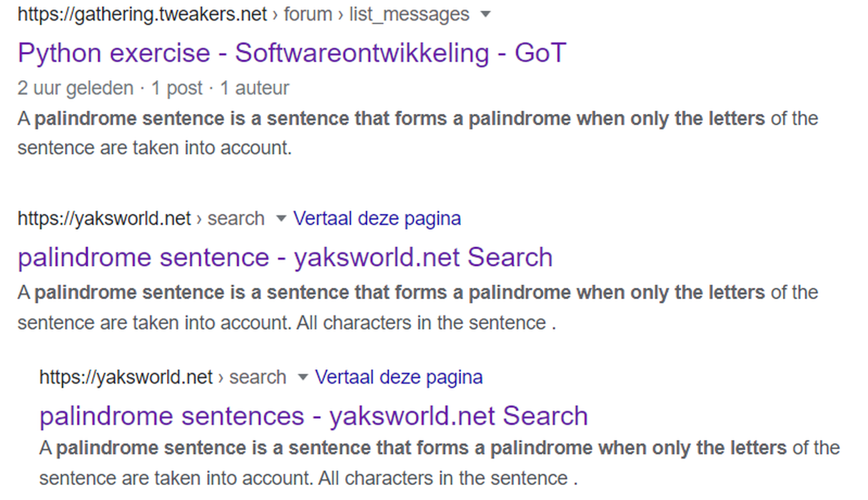This screenshot has width=868, height=500.
Task: Click the "2 uur geleden" timestamp
Action: pyautogui.click(x=75, y=88)
